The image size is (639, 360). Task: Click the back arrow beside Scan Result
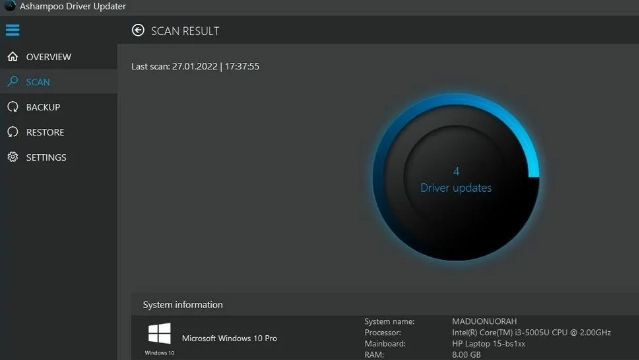point(138,30)
